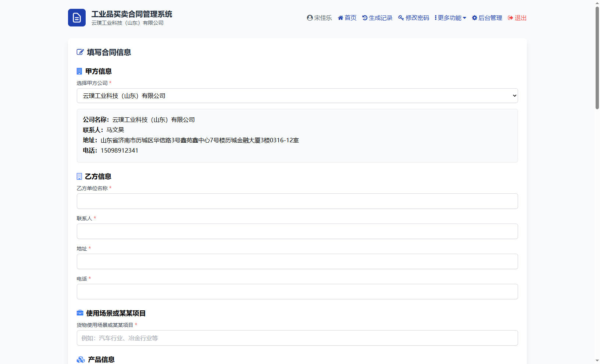Click the briefcase icon beside 使用场景或某某项目

pyautogui.click(x=80, y=313)
